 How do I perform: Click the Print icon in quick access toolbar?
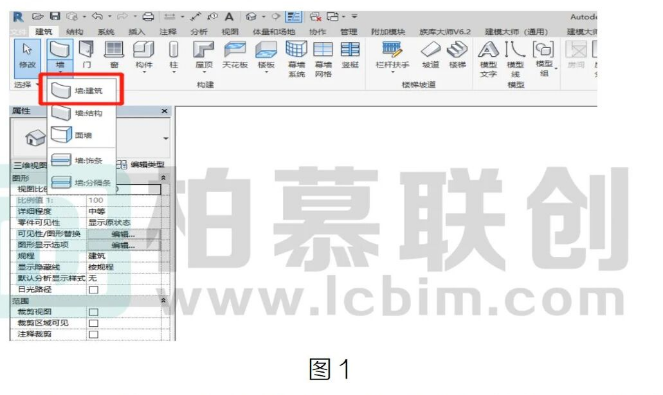pyautogui.click(x=148, y=17)
